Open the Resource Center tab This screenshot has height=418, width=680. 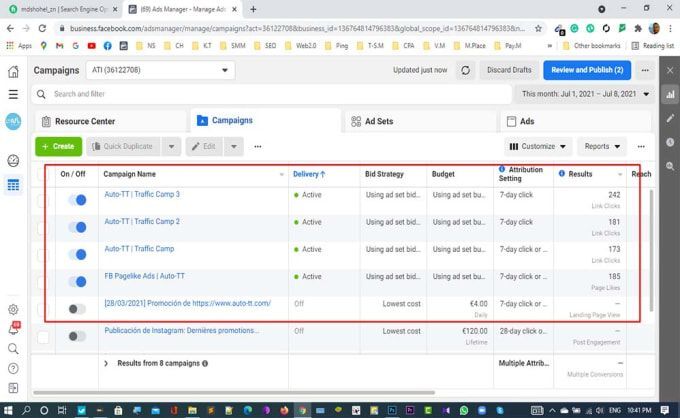click(x=84, y=121)
